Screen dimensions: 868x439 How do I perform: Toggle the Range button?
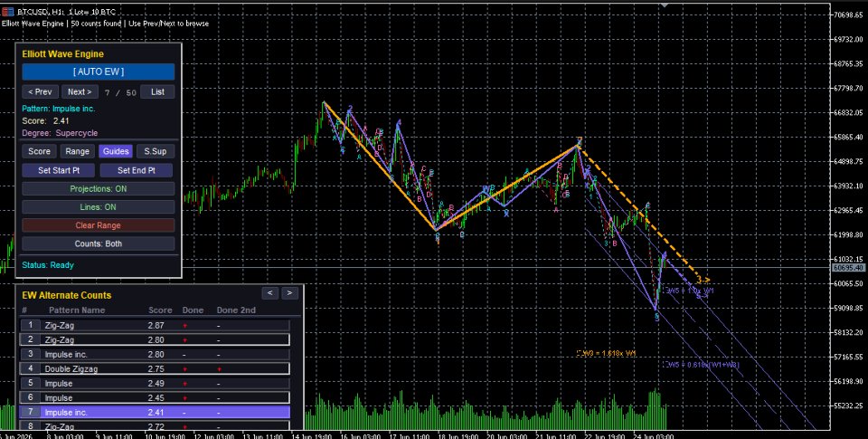click(x=78, y=151)
